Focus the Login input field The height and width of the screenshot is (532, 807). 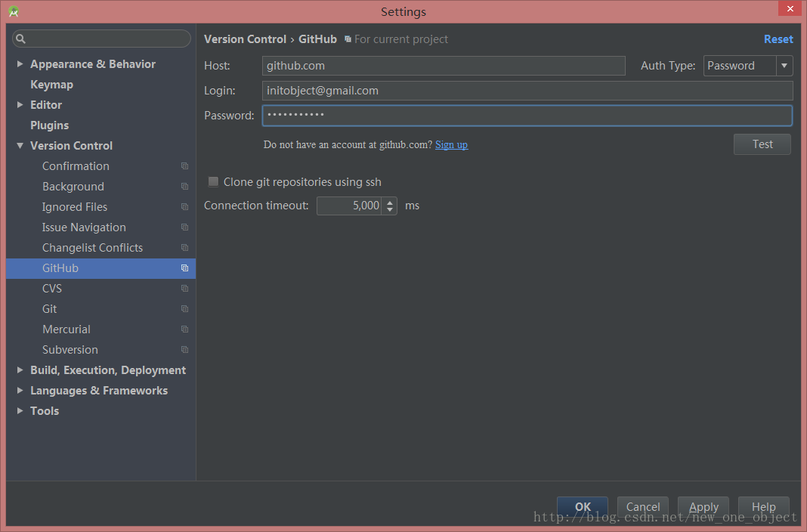point(527,91)
